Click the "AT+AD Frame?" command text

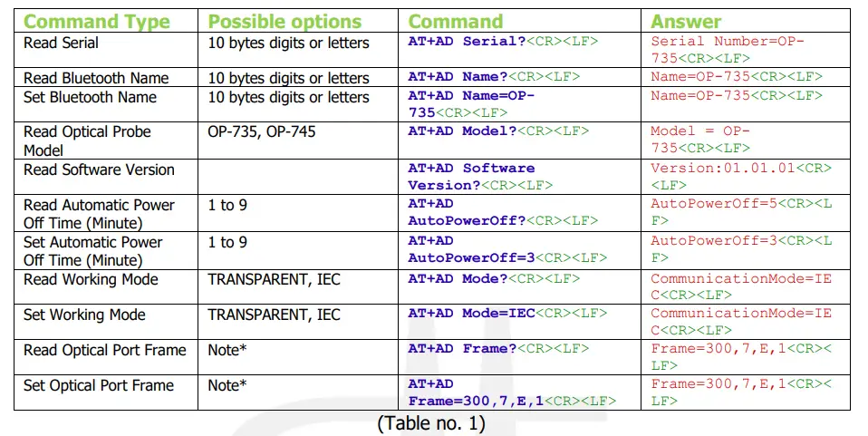pyautogui.click(x=460, y=349)
